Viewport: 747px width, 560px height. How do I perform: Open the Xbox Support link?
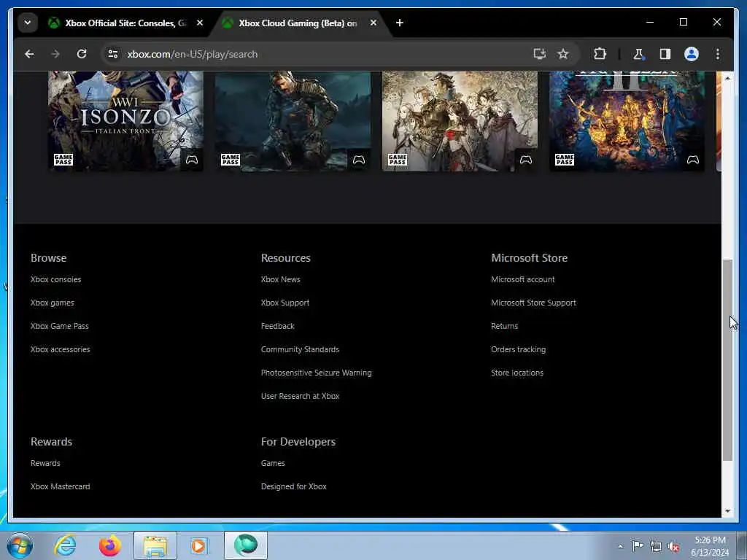pos(285,303)
